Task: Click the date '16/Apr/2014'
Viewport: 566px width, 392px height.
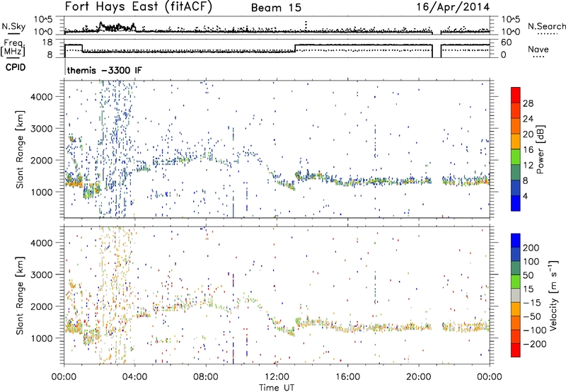Action: tap(454, 7)
